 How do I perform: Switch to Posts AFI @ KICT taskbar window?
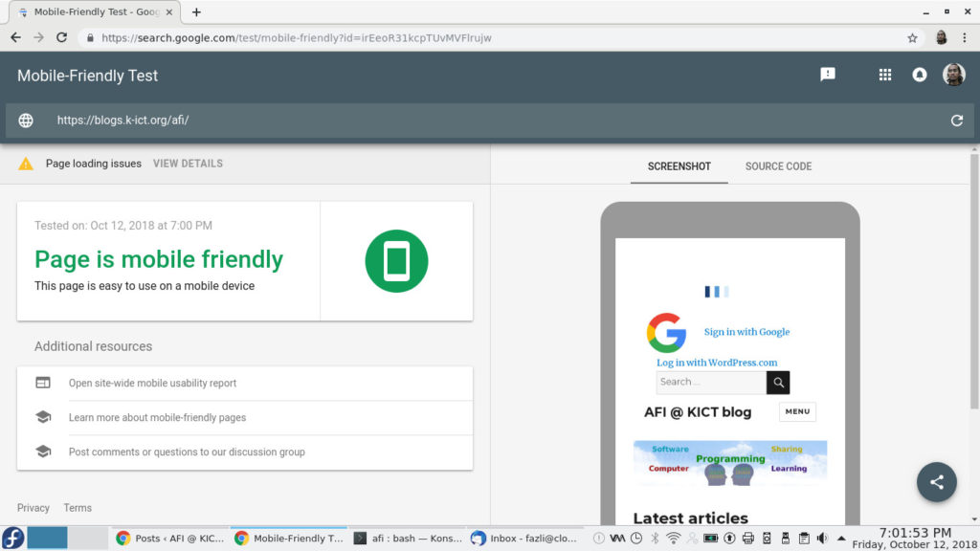(x=169, y=538)
